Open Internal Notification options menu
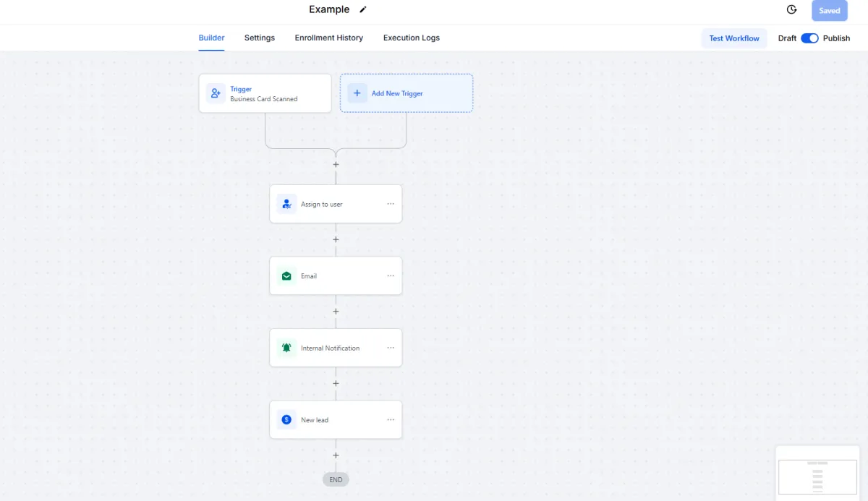This screenshot has width=868, height=501. click(391, 348)
